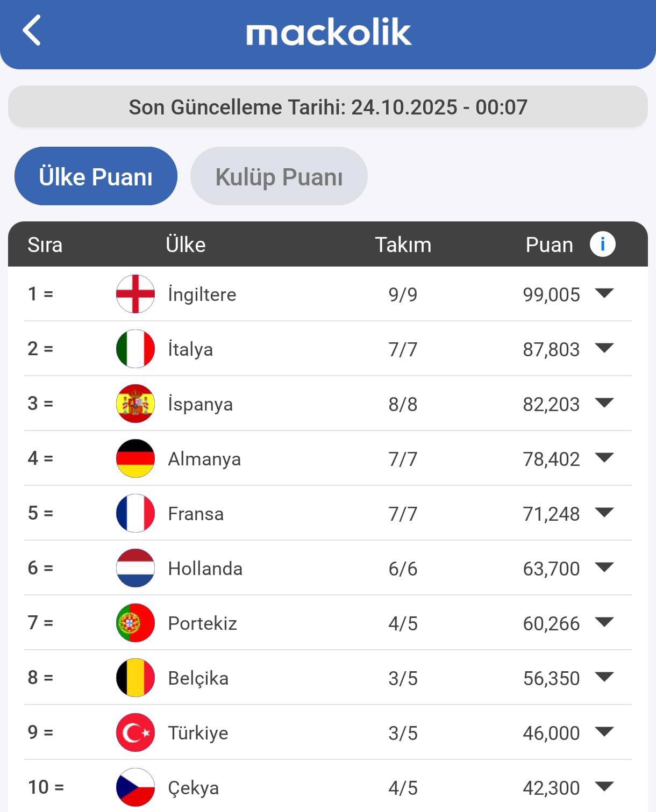Tap the Türkiye flag icon

136,732
